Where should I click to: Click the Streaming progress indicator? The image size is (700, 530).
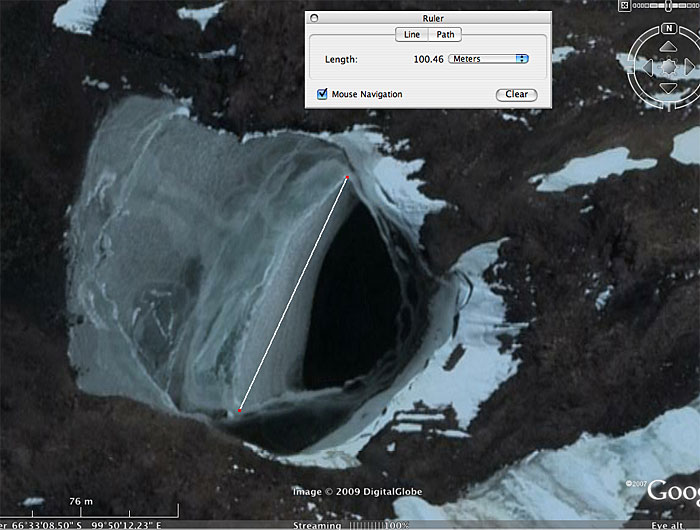(317, 524)
